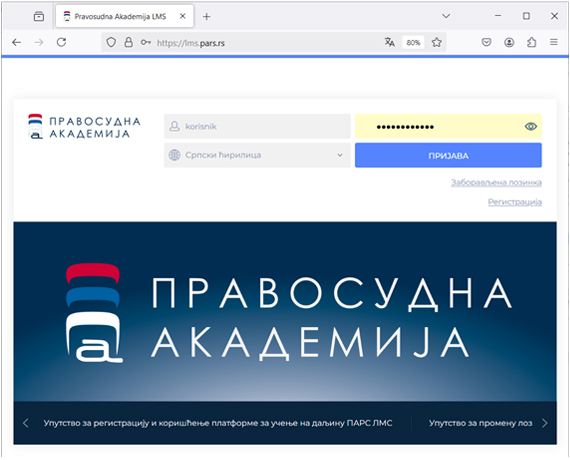The image size is (570, 460).
Task: Open the Регистрација link
Action: 515,202
